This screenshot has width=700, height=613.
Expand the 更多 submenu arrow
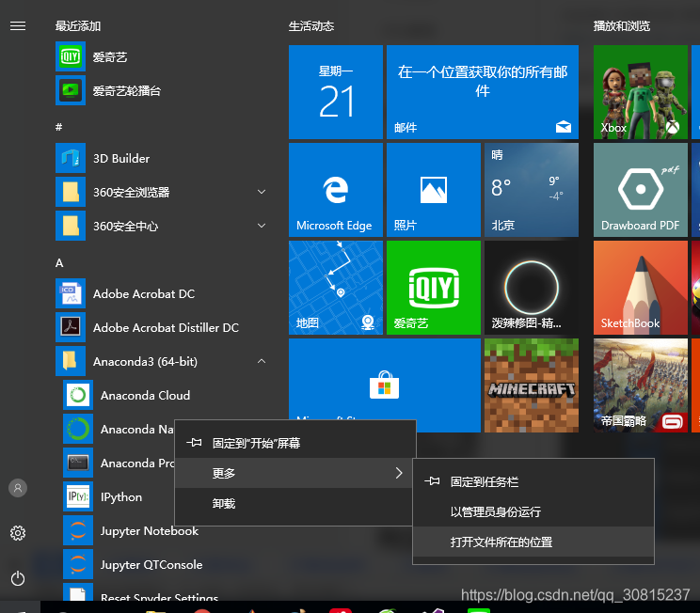(x=399, y=473)
